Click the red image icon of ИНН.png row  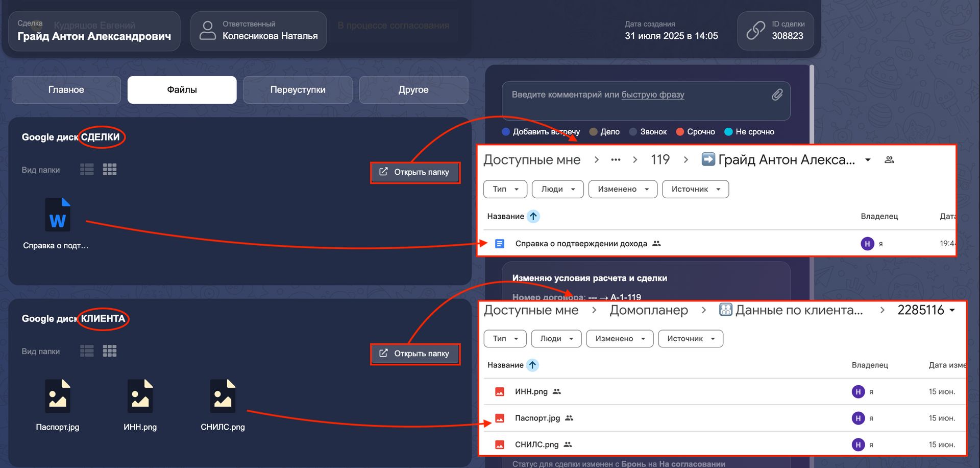coord(500,392)
